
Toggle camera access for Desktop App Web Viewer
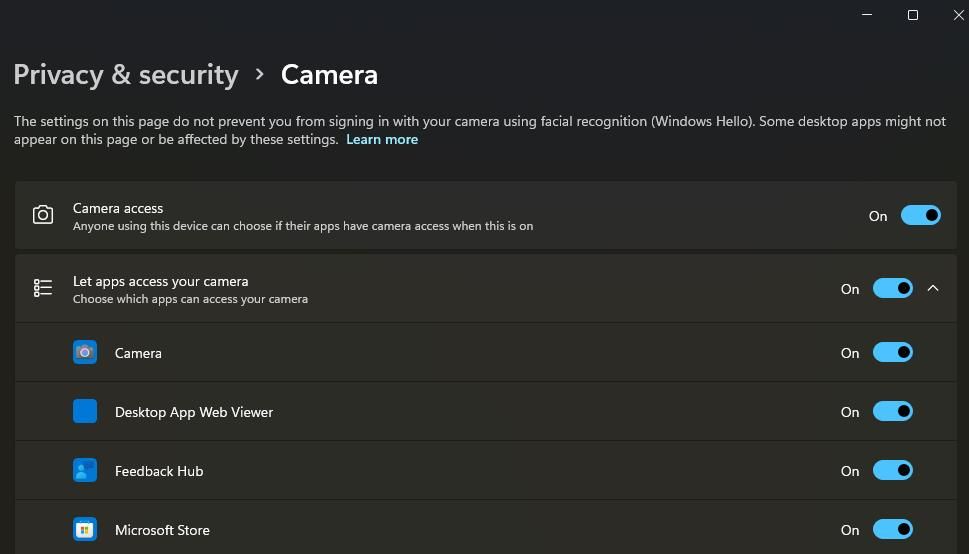tap(892, 411)
